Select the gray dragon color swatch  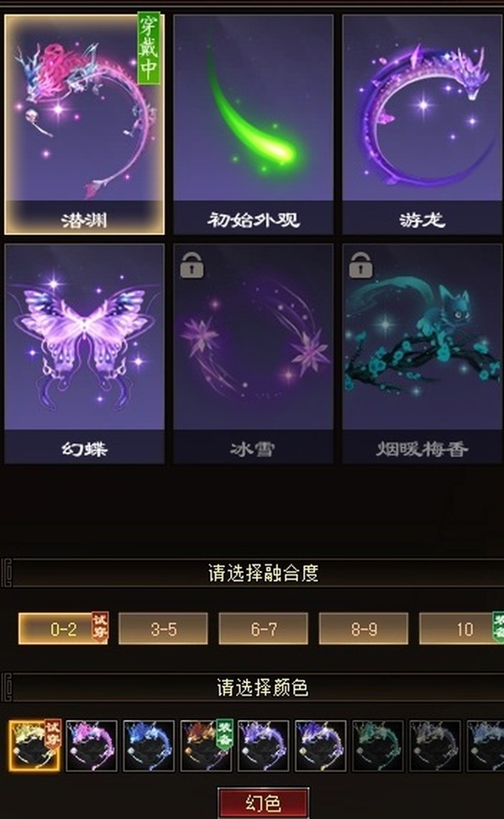click(x=434, y=745)
